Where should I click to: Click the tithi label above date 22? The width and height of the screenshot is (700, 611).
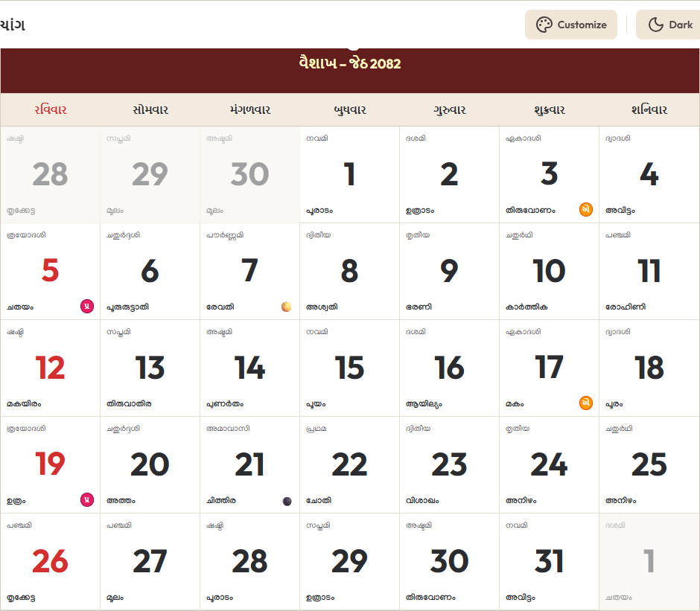click(x=316, y=429)
